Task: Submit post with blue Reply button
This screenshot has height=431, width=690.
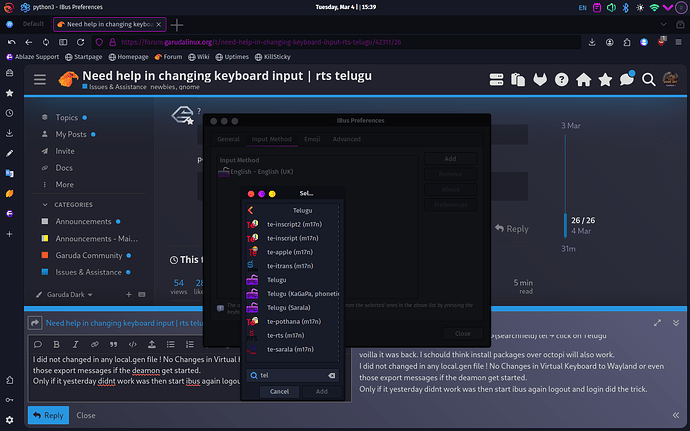Action: tap(48, 415)
